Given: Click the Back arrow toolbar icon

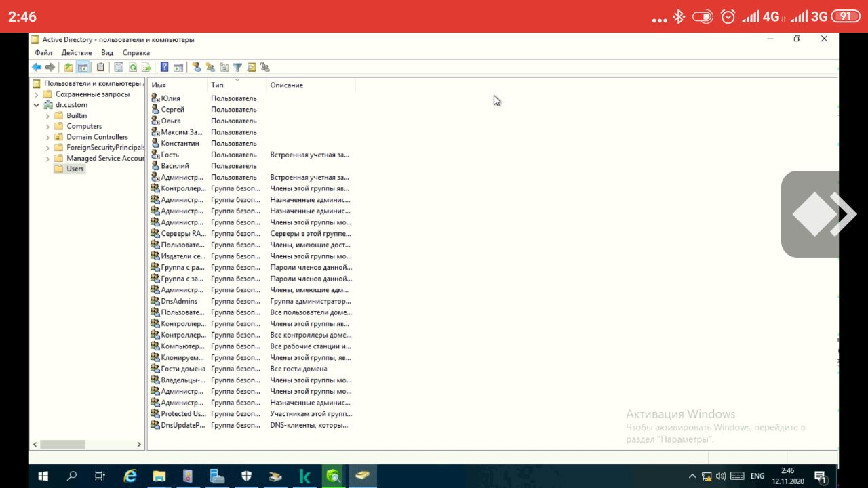Looking at the screenshot, I should pos(37,67).
